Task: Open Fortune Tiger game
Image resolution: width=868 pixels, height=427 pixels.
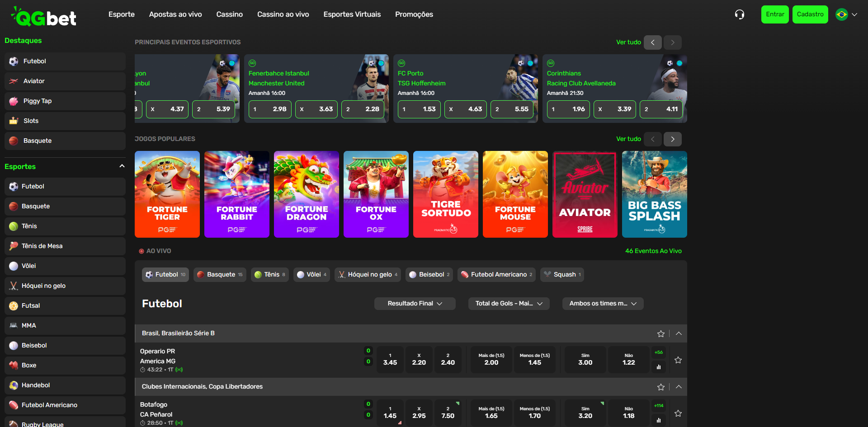Action: tap(167, 194)
